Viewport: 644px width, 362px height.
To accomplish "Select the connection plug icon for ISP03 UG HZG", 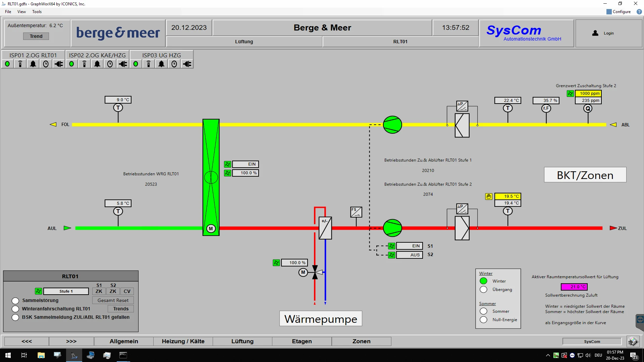I will click(x=187, y=64).
